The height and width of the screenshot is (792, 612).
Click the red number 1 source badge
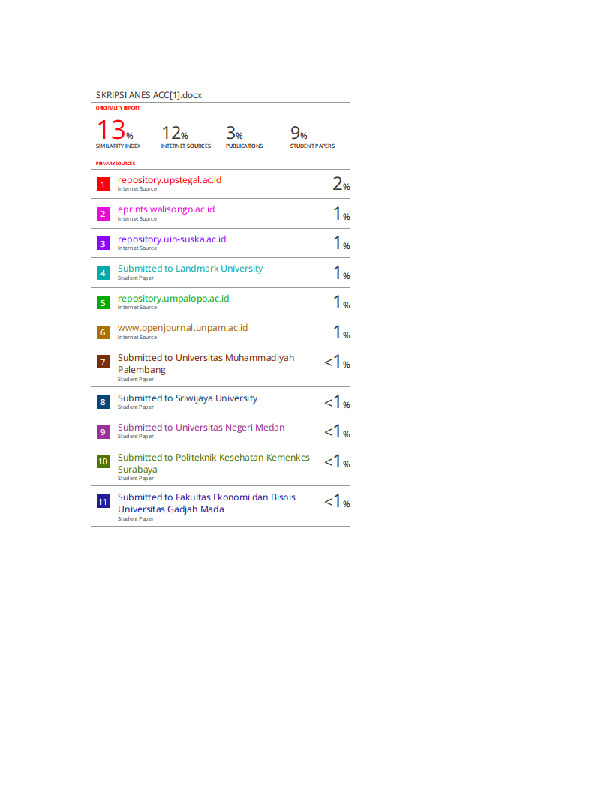click(103, 184)
